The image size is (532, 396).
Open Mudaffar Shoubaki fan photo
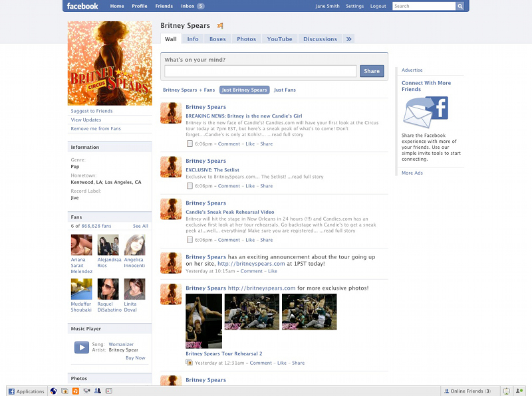click(x=81, y=289)
